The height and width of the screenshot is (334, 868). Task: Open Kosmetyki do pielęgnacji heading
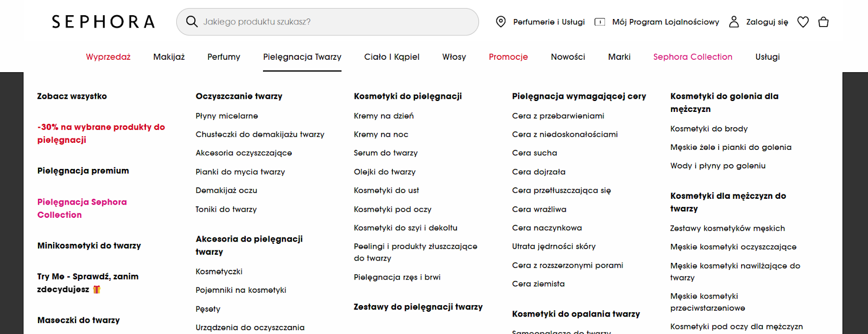coord(408,96)
